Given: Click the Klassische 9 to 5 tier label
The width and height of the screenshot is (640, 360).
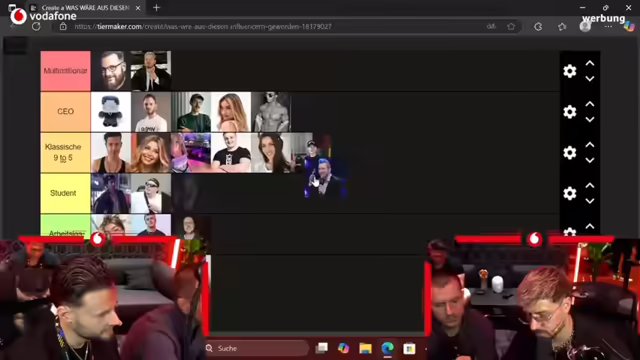Looking at the screenshot, I should pos(65,152).
